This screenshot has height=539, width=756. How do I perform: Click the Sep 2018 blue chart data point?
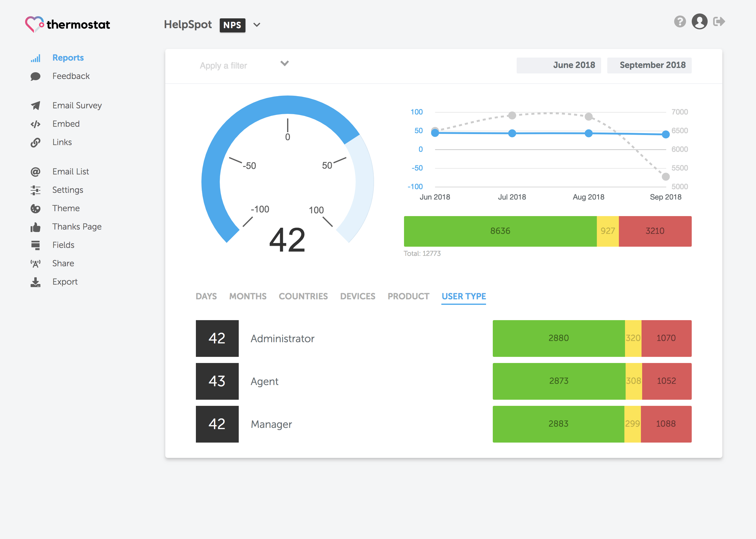click(x=665, y=134)
